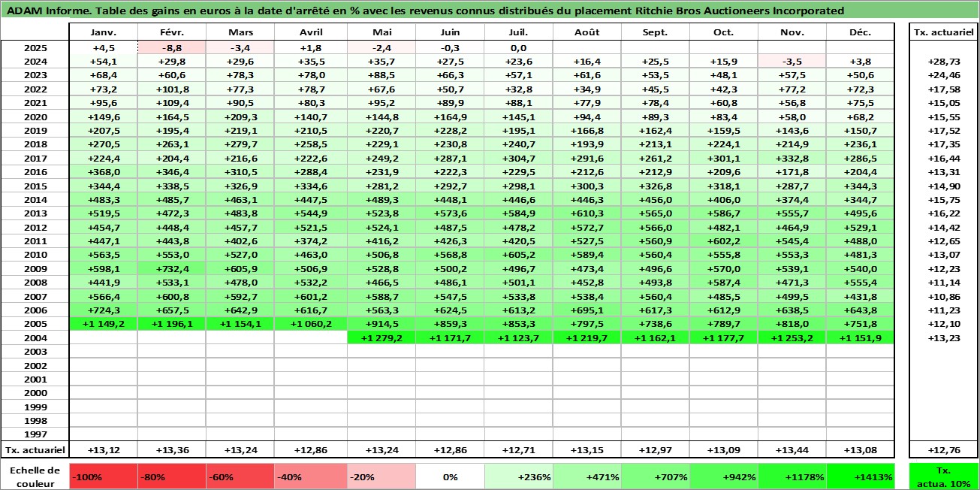Select the -60% color scale cell
Screen dimensions: 980x490
(x=240, y=476)
